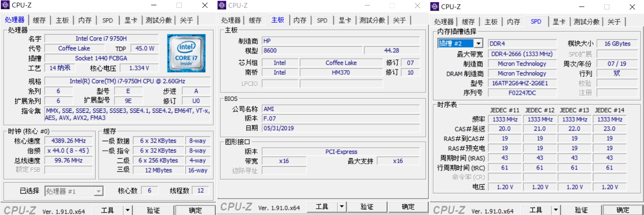The image size is (644, 215).
Task: Select 处理器 tab in the right SPD window
Action: tap(444, 22)
